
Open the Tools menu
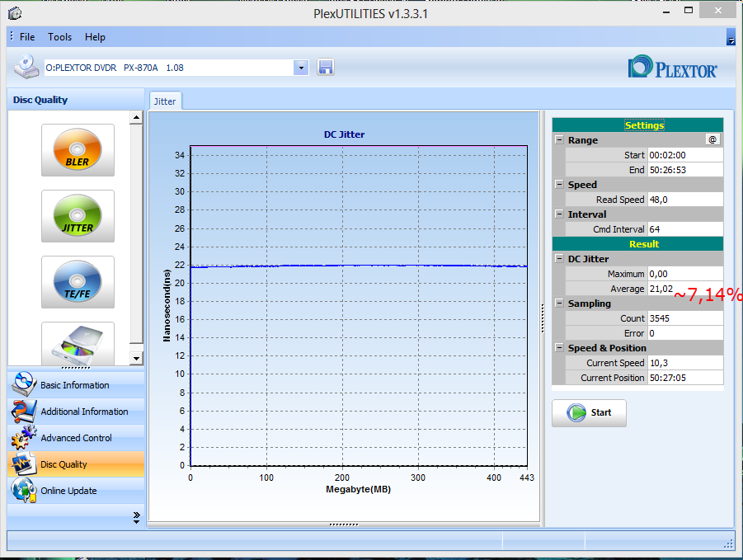(59, 37)
